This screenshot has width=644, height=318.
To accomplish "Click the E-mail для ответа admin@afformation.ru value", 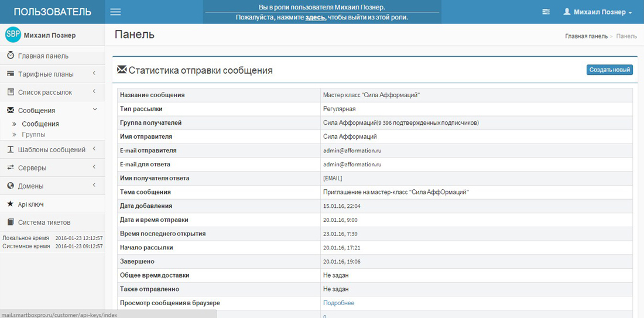I will click(352, 165).
